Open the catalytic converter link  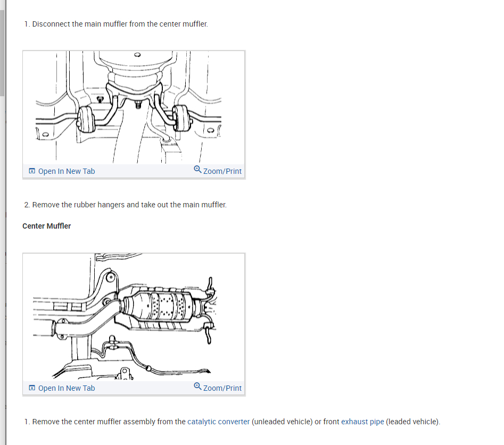point(219,422)
